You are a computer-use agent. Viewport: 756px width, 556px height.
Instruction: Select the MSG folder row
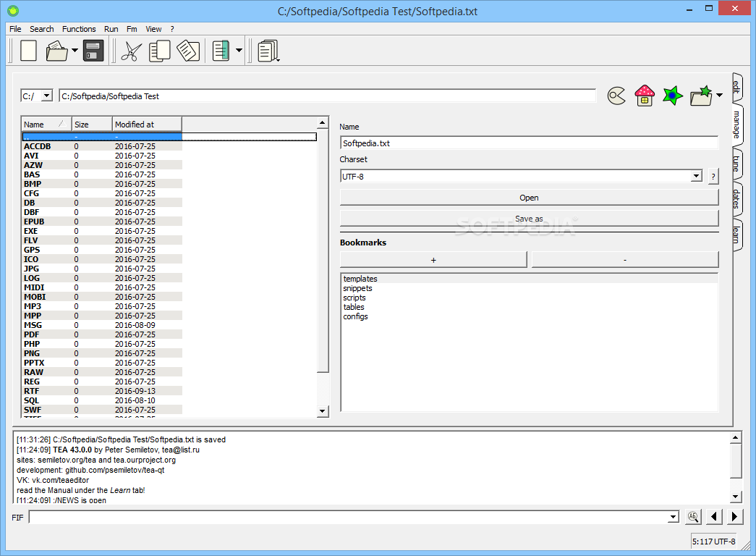pyautogui.click(x=102, y=325)
